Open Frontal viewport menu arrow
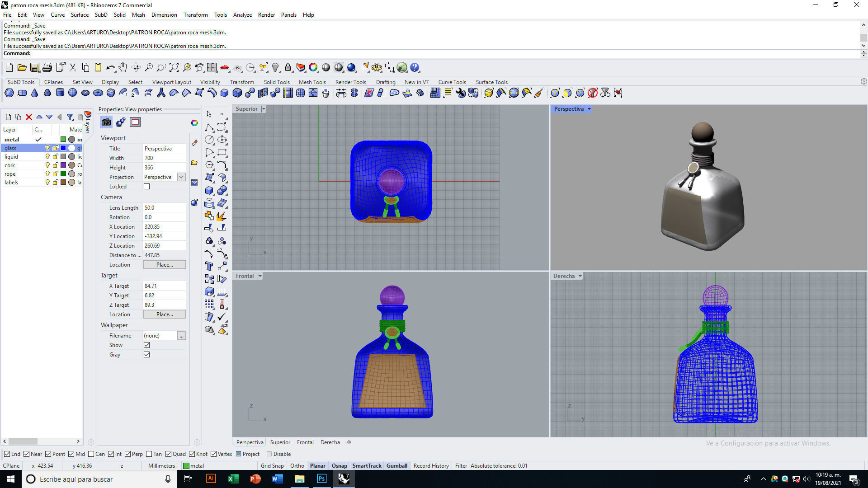 (260, 276)
